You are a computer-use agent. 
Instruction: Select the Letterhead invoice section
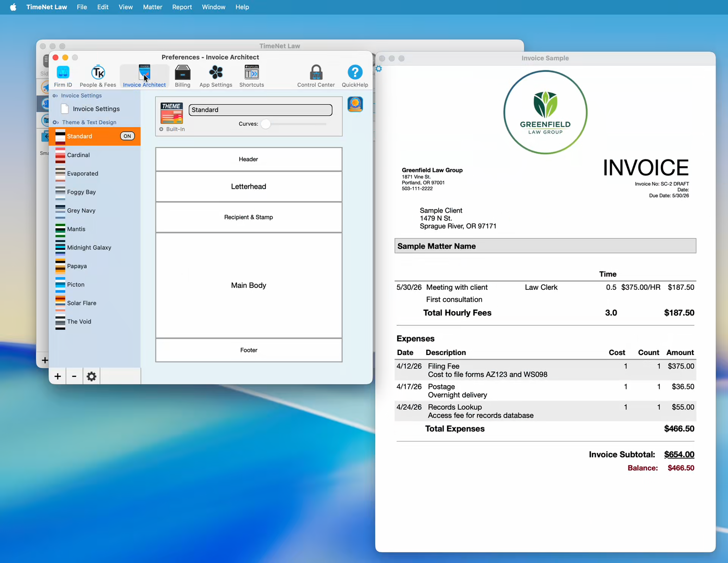point(249,187)
